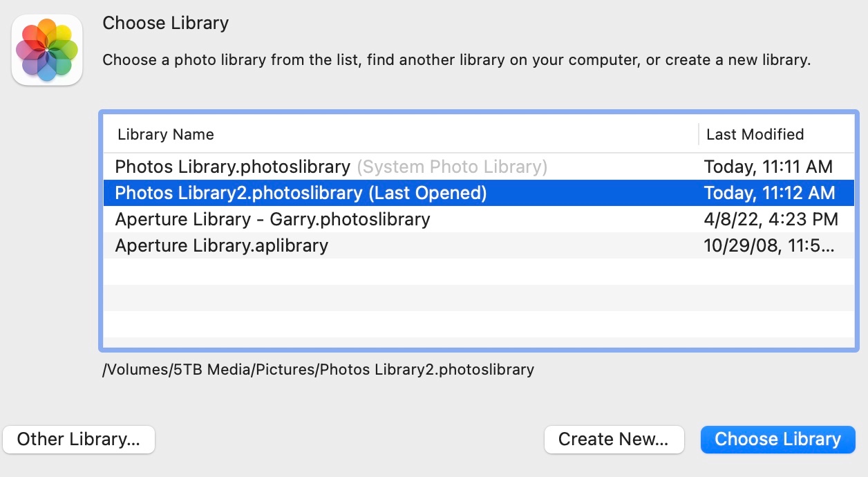The width and height of the screenshot is (868, 477).
Task: Click the 'Today, 11:12 AM' date cell
Action: coord(769,193)
